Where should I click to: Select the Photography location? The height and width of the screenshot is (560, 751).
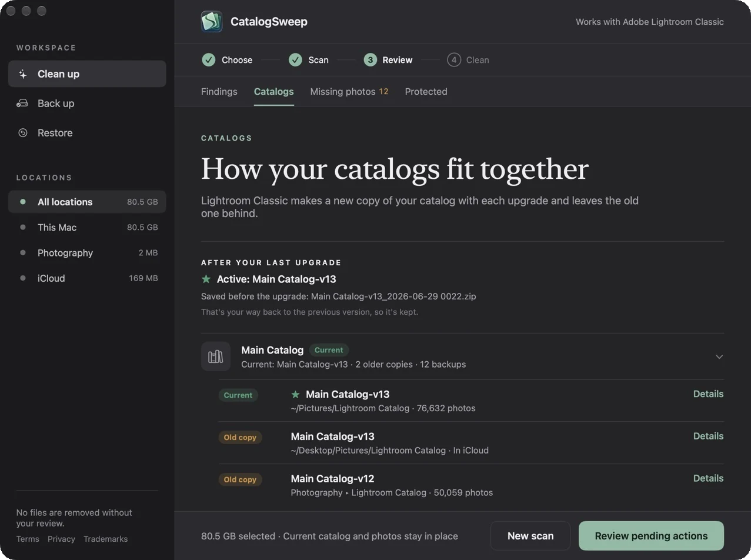tap(87, 253)
